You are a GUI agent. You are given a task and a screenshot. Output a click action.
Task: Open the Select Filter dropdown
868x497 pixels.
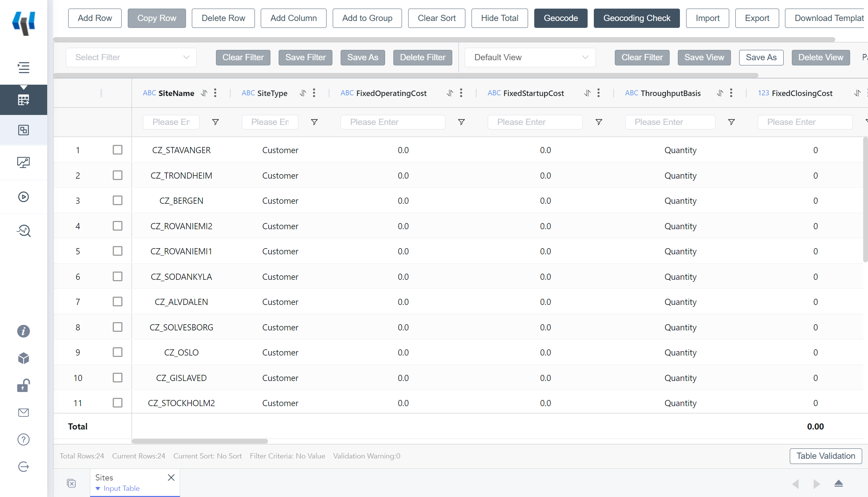pos(131,57)
